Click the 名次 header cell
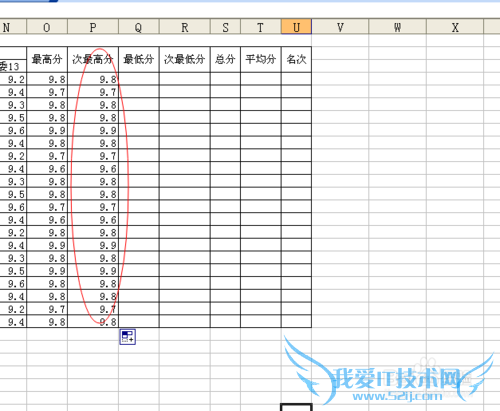 tap(296, 59)
